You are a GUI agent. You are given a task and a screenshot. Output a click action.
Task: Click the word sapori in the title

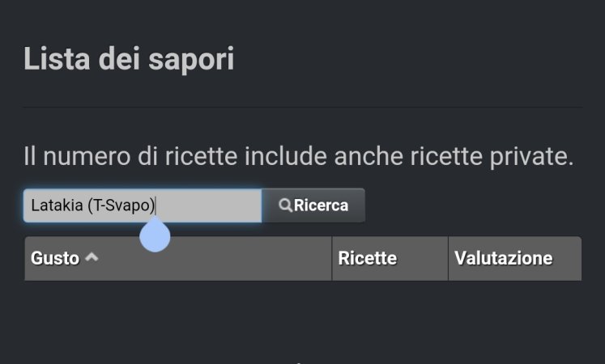pyautogui.click(x=191, y=59)
